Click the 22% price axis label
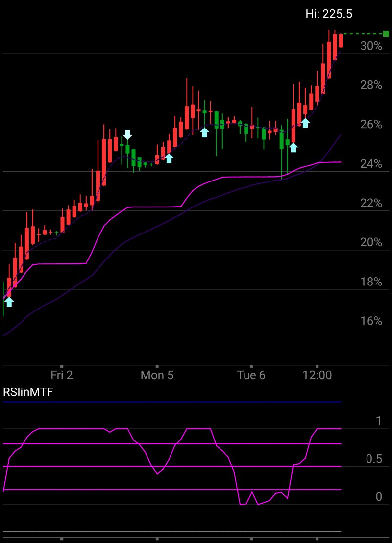Screen dimensions: 392x543 (371, 203)
